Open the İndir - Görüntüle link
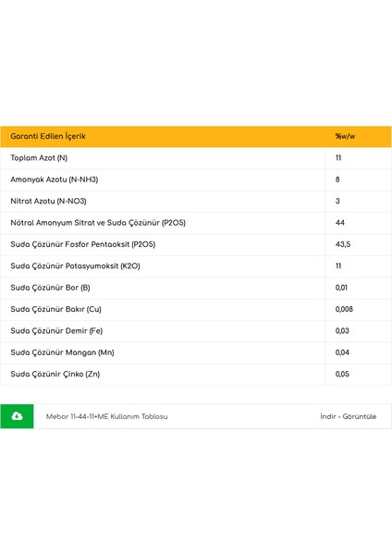392x555 pixels. (x=349, y=416)
